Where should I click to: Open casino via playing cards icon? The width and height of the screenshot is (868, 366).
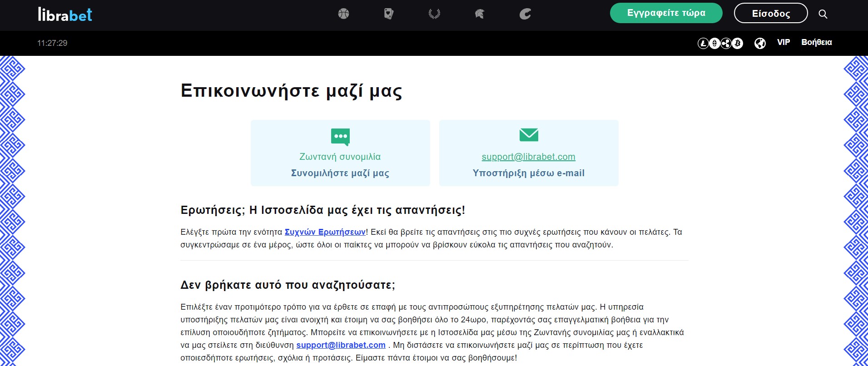pos(389,14)
